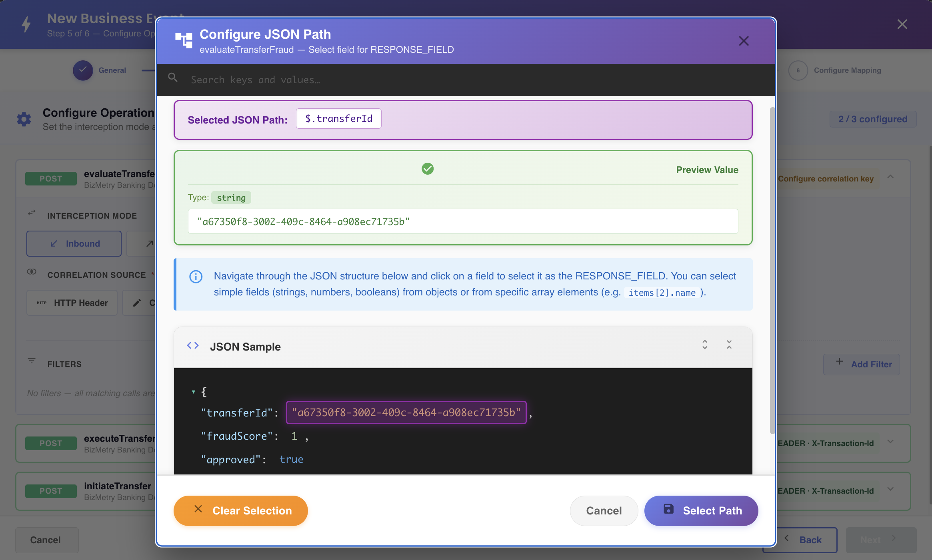Focus the Search keys and values field

[x=466, y=80]
